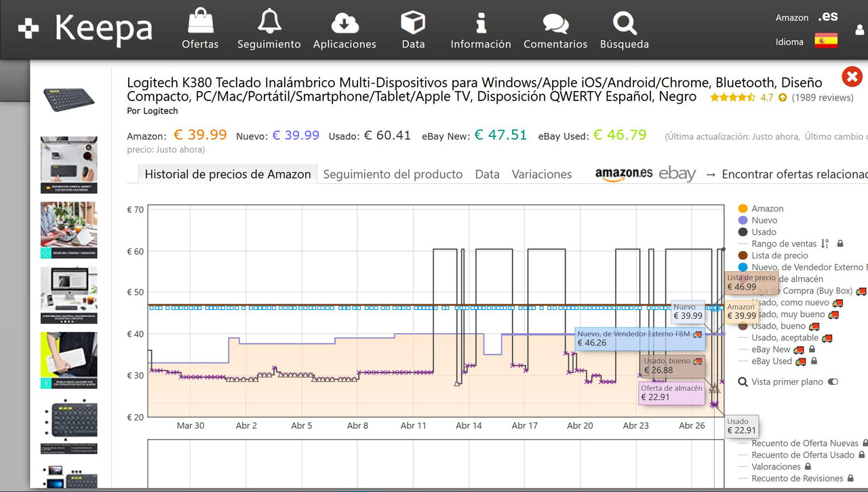The image size is (868, 492).
Task: Click truck icon beside Usado, bueno
Action: (814, 326)
